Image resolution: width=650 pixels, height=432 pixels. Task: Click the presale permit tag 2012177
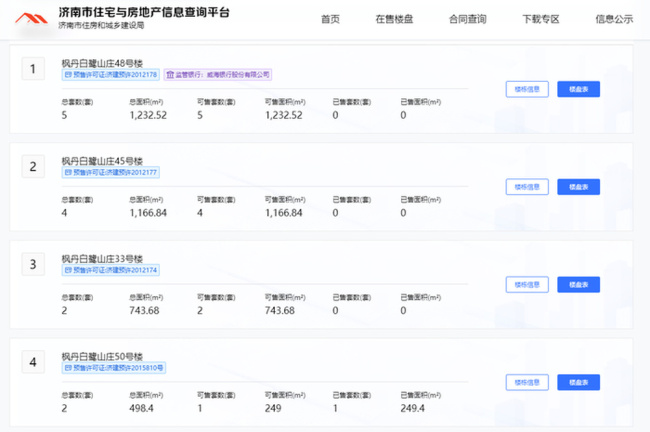point(111,172)
